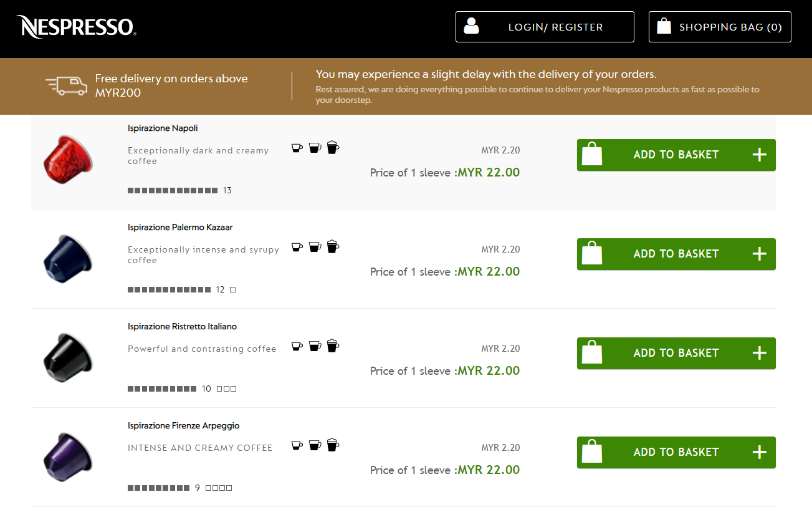Open the Ispirazione Palermo Kazaar product name

pos(179,227)
